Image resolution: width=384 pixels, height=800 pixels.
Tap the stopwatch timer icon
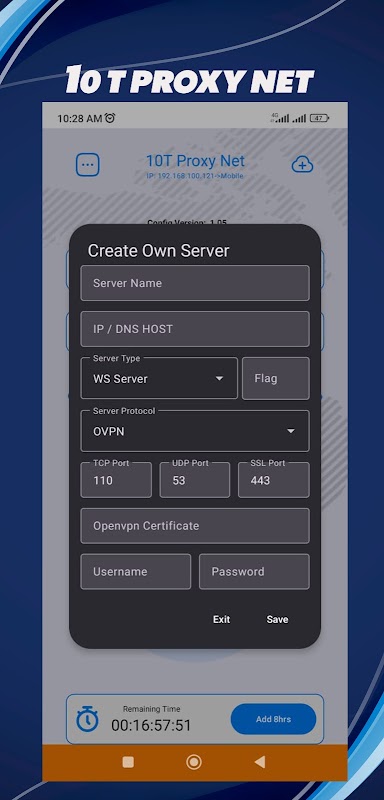point(88,718)
